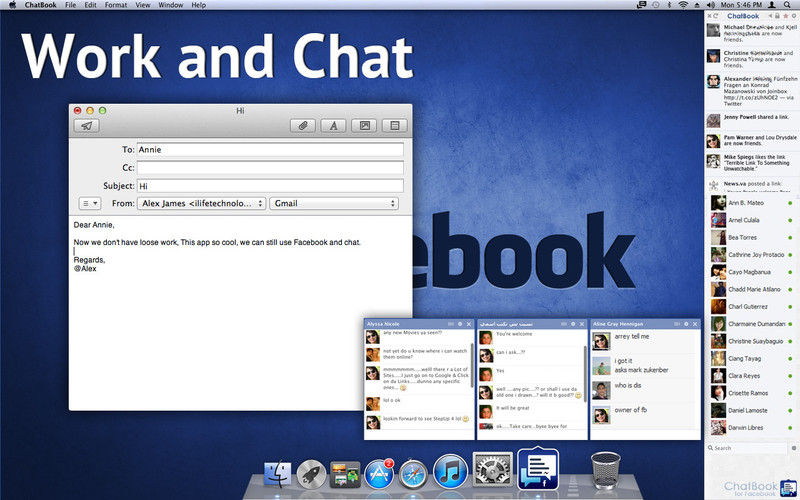This screenshot has width=800, height=500.
Task: Open ChatBook app icon in the Dock
Action: 538,469
